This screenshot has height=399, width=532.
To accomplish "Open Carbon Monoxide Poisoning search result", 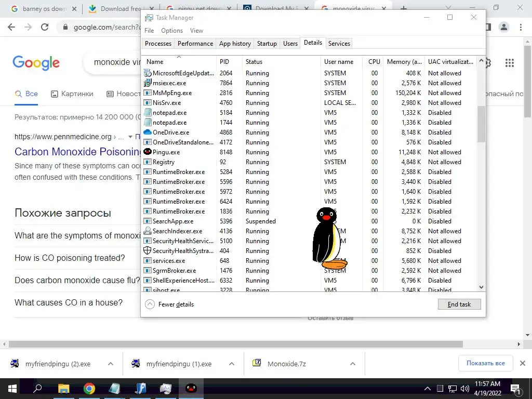I will 78,152.
